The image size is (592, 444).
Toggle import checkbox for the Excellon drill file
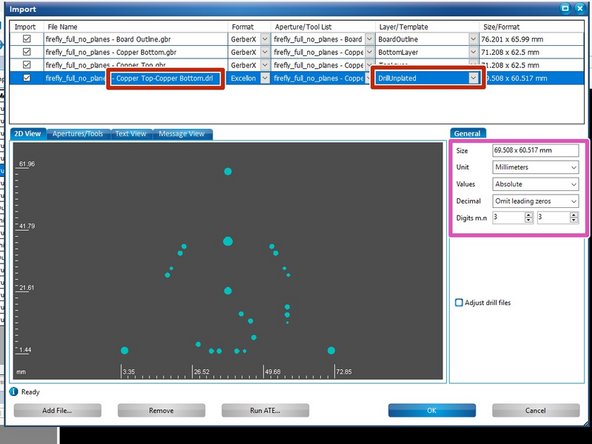click(x=27, y=78)
